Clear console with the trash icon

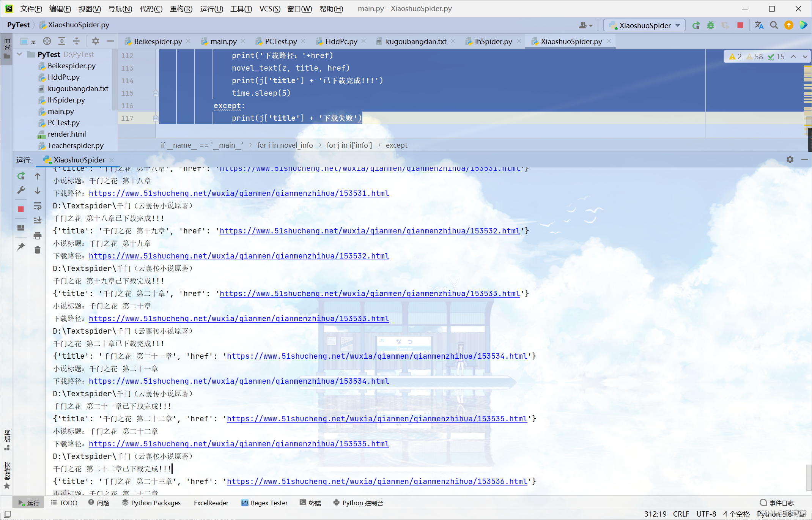click(x=37, y=250)
